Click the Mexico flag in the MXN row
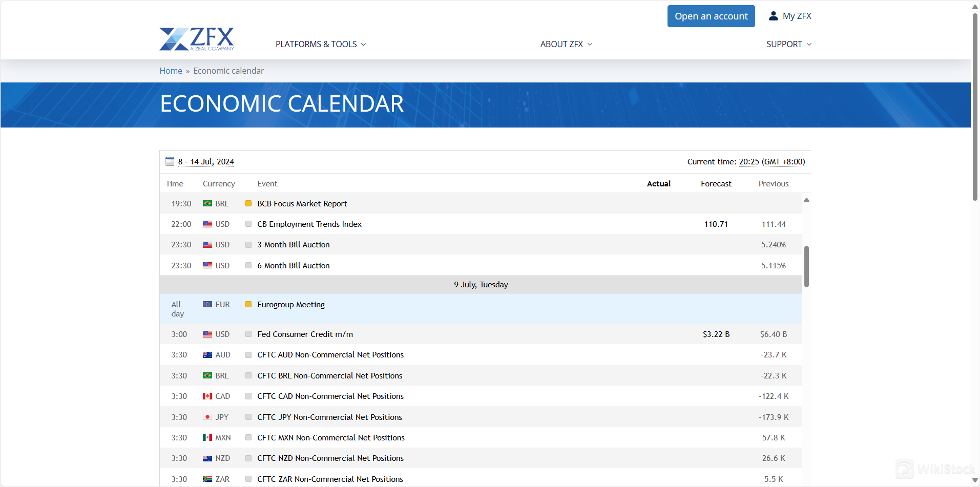Image resolution: width=980 pixels, height=487 pixels. [x=207, y=438]
